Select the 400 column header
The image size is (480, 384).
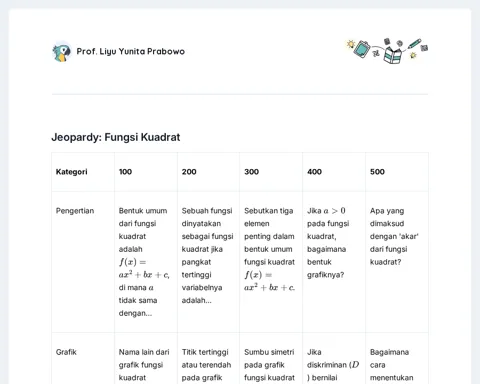tap(334, 172)
